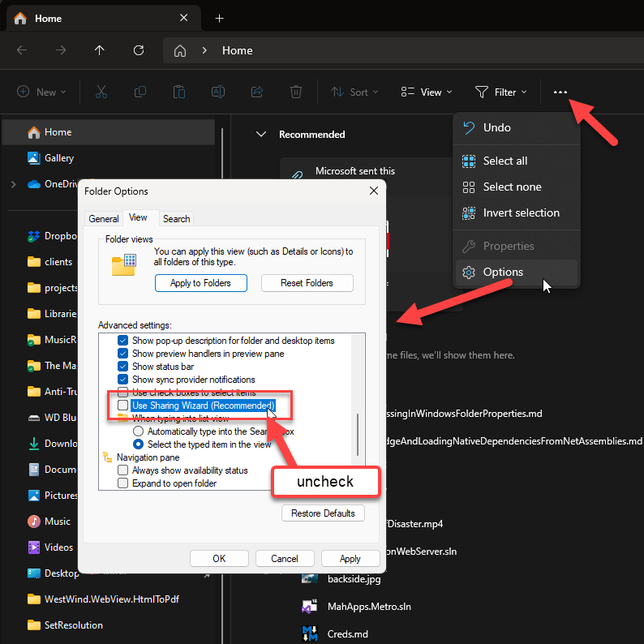Collapse the Recommended section chevron
The height and width of the screenshot is (644, 644).
tap(261, 135)
